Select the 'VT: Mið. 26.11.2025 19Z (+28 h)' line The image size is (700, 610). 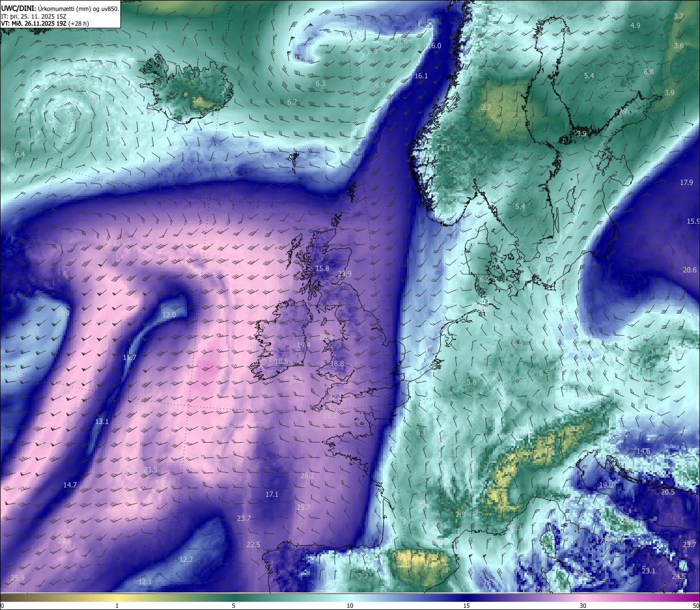[x=45, y=24]
